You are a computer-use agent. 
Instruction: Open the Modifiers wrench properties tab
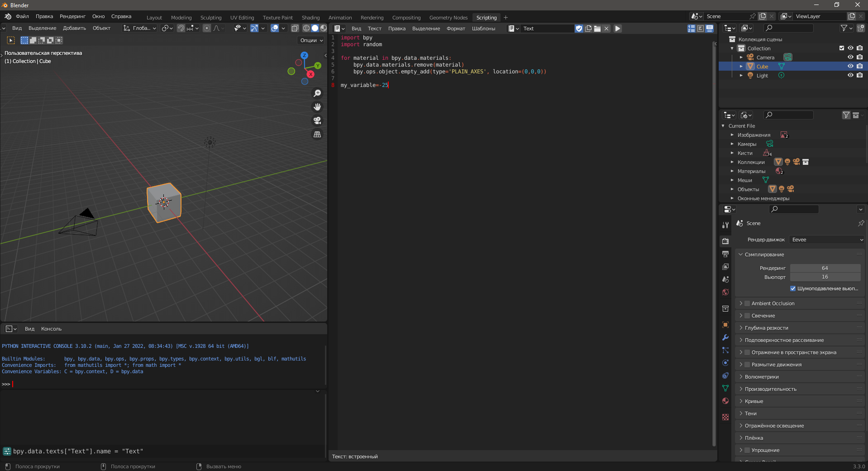[725, 337]
